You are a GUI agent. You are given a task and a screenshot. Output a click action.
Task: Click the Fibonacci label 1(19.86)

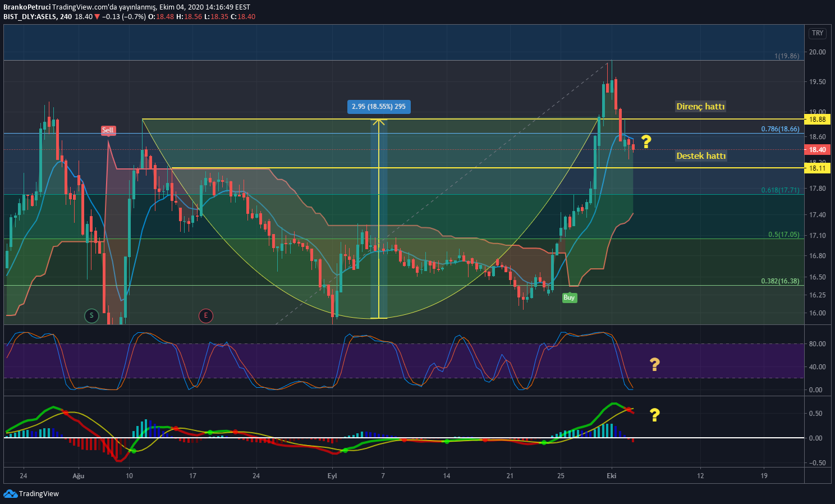(x=787, y=56)
